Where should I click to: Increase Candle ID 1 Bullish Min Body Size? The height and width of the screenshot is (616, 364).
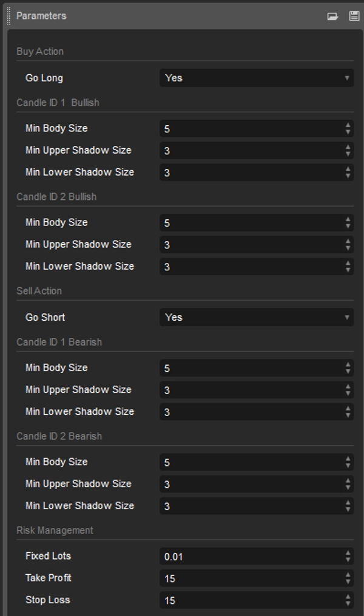(348, 125)
